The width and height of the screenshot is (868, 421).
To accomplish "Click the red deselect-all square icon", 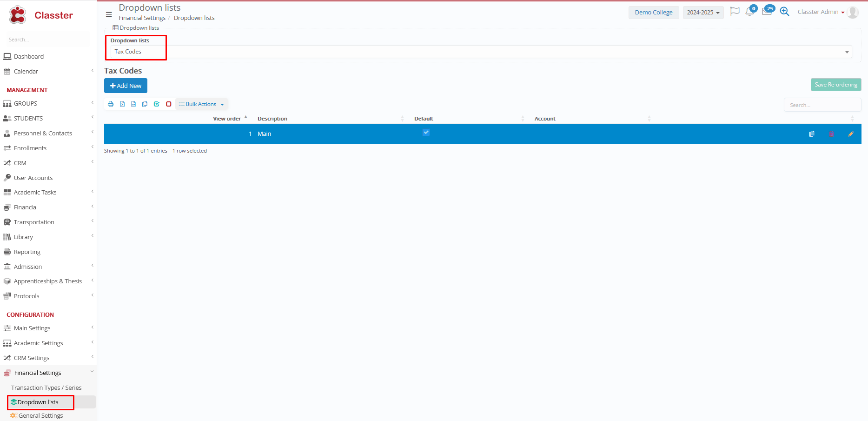I will pos(169,104).
